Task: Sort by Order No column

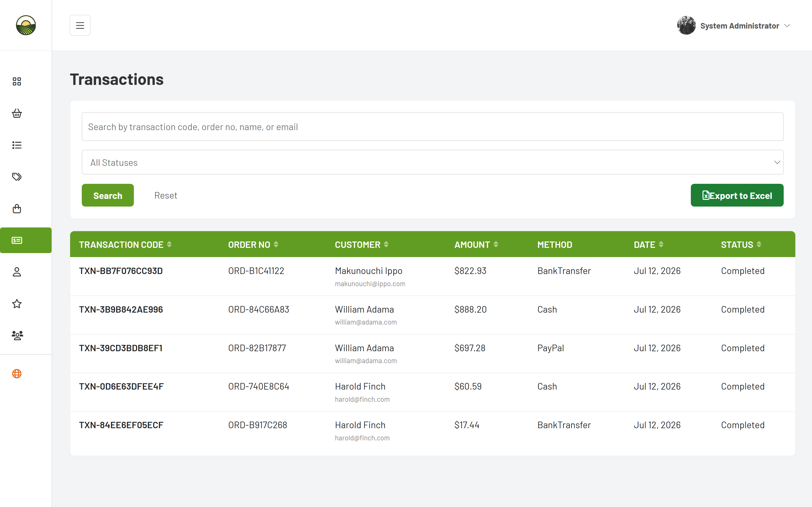Action: click(x=253, y=245)
